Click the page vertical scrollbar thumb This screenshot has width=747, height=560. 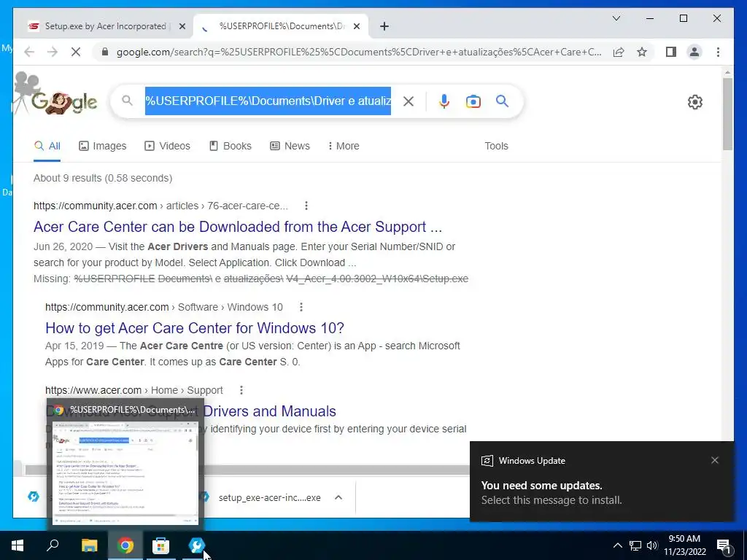(727, 114)
